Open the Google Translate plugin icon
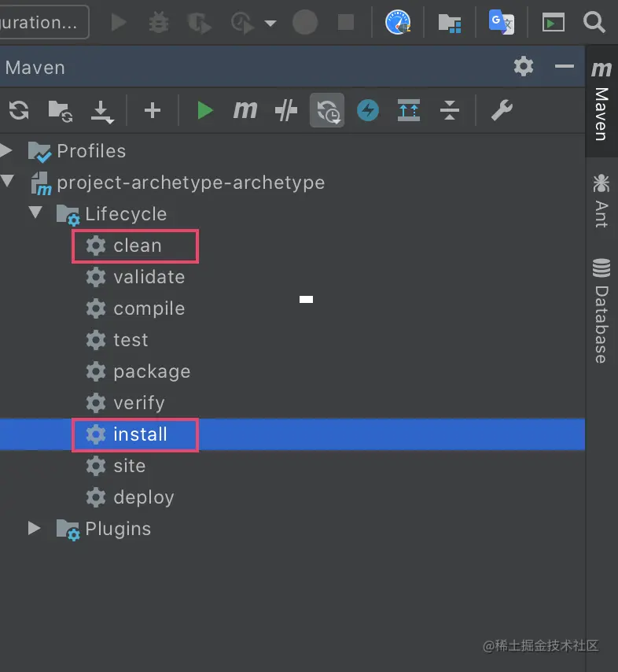Screen dimensions: 618x672 pos(501,22)
